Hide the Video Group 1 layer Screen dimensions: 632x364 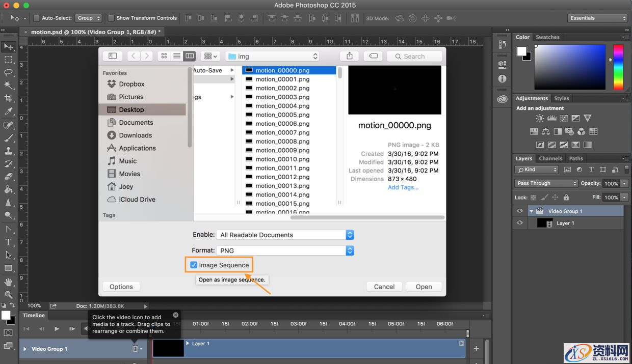pos(519,211)
